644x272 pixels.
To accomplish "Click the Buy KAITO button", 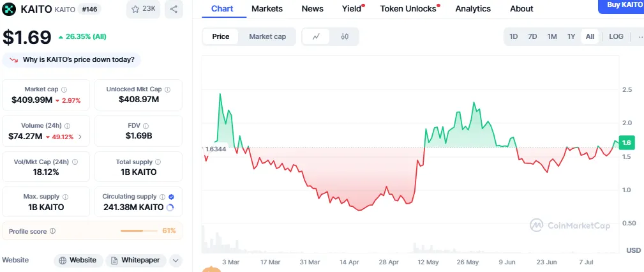I will tap(622, 5).
